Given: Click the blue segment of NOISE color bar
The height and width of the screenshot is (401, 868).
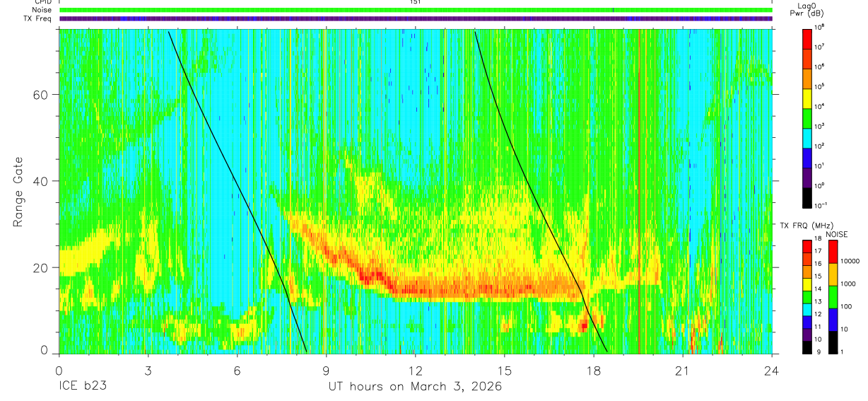Looking at the screenshot, I should pos(833,319).
